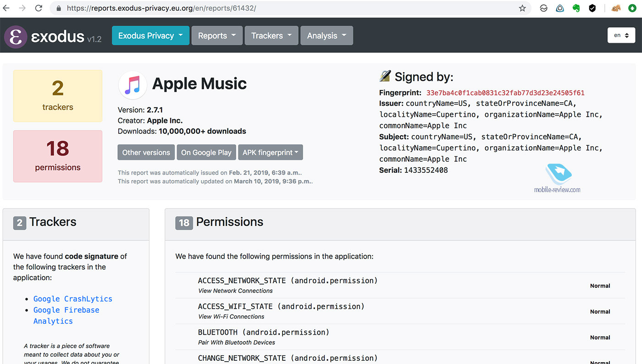
Task: Click the red 18 permissions box
Action: click(x=58, y=156)
